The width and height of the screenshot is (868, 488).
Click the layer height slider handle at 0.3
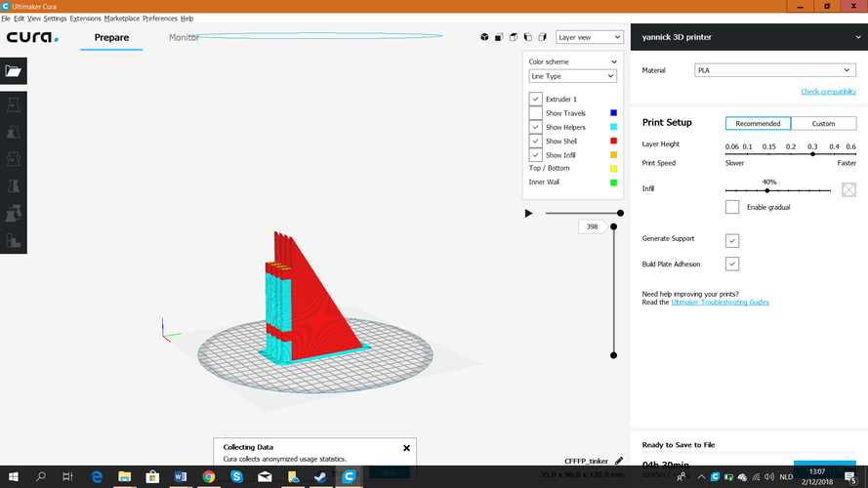tap(812, 154)
